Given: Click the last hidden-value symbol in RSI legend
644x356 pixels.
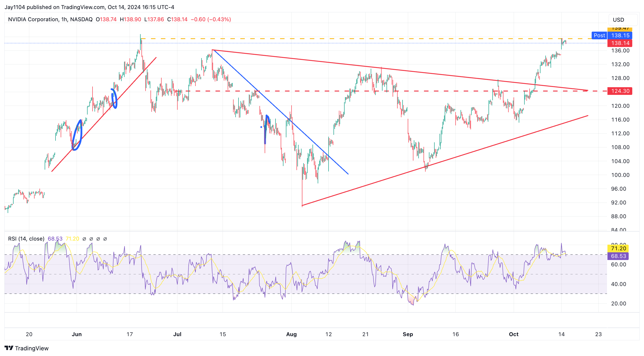Looking at the screenshot, I should pos(105,239).
